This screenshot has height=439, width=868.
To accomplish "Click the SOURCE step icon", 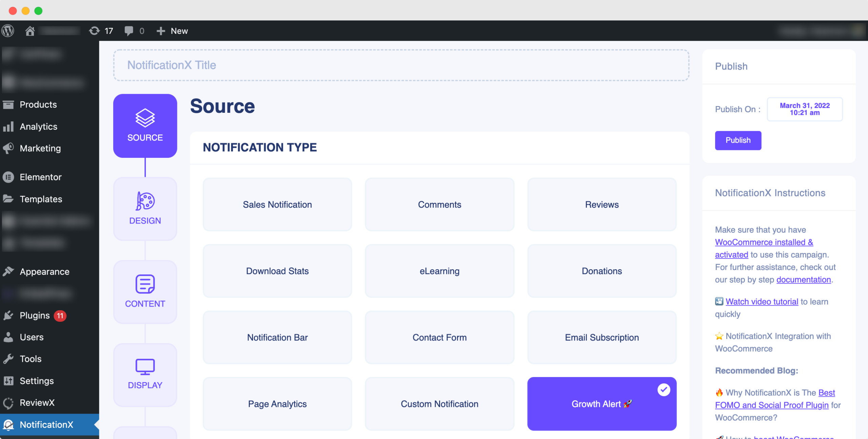I will click(x=144, y=118).
